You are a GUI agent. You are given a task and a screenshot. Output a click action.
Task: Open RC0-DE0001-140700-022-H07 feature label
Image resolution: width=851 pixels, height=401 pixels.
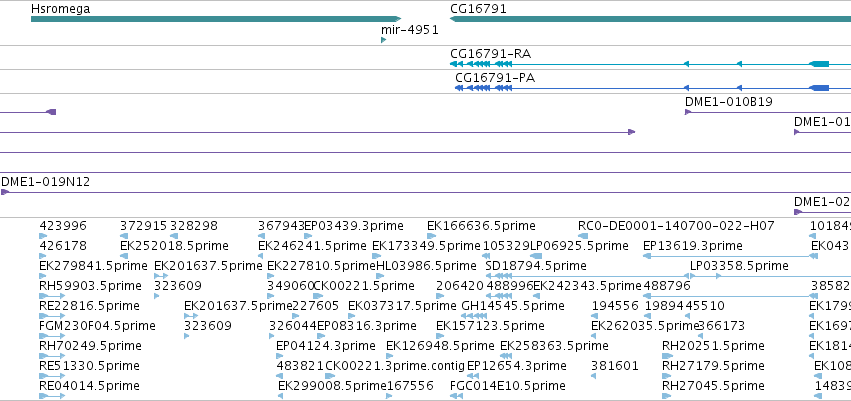click(676, 225)
